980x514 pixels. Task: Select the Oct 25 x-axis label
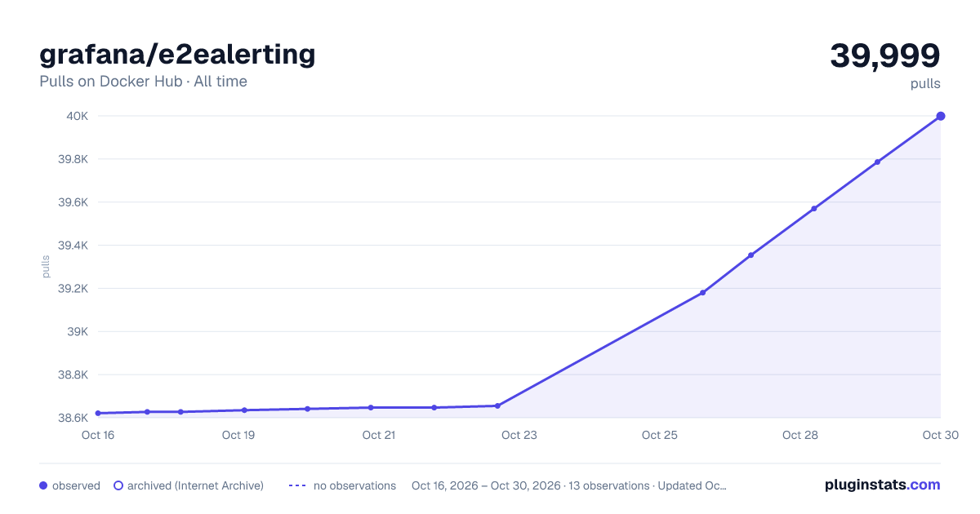tap(659, 435)
